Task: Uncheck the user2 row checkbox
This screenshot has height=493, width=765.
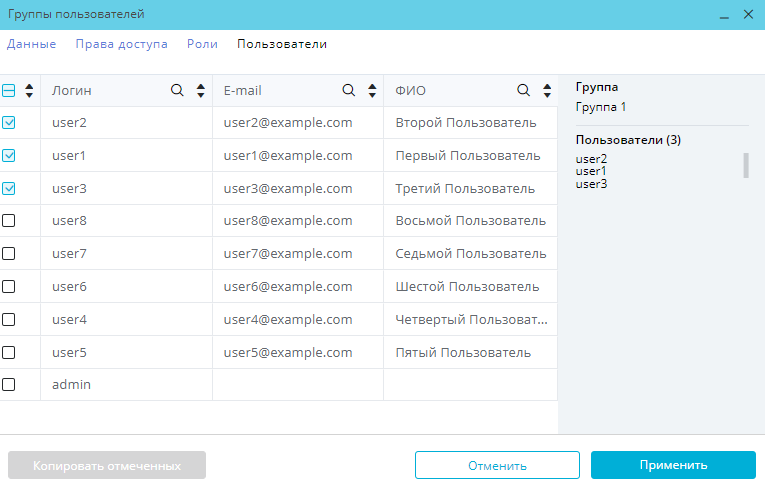Action: tap(9, 123)
